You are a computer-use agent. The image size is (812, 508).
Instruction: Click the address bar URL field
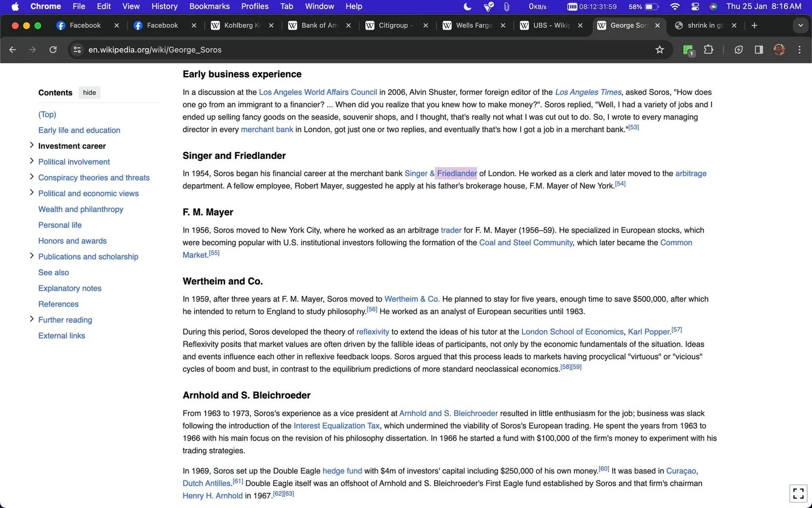365,50
